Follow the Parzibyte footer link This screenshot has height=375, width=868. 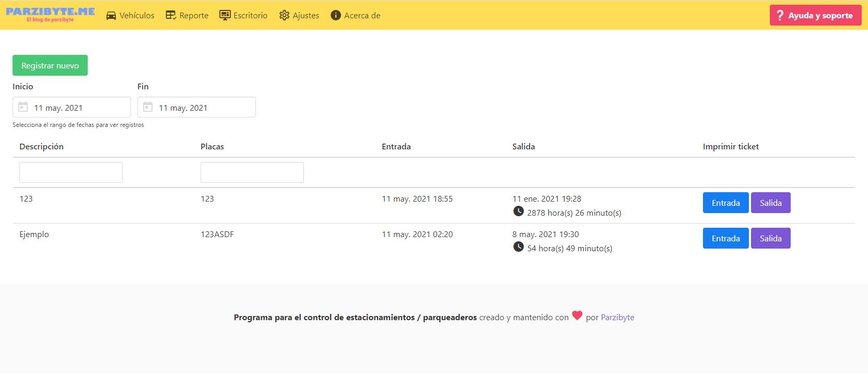pos(617,317)
